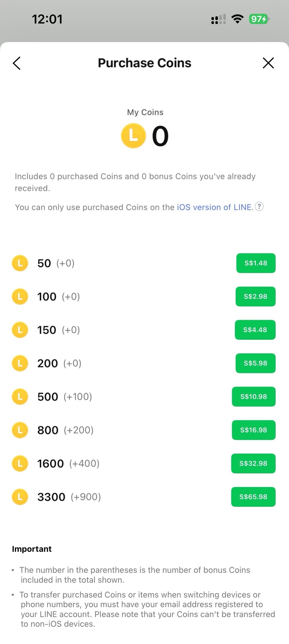Tap the large My Coins coin icon

click(133, 136)
